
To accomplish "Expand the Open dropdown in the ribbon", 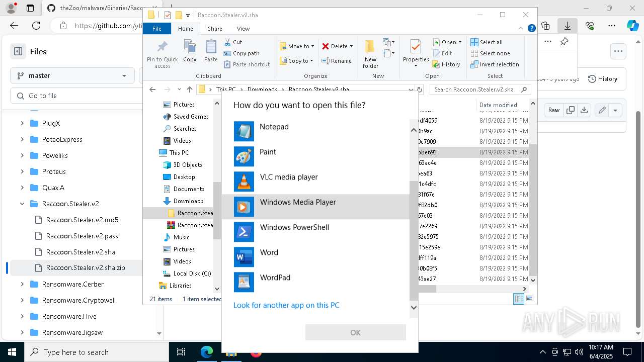I will coord(460,42).
